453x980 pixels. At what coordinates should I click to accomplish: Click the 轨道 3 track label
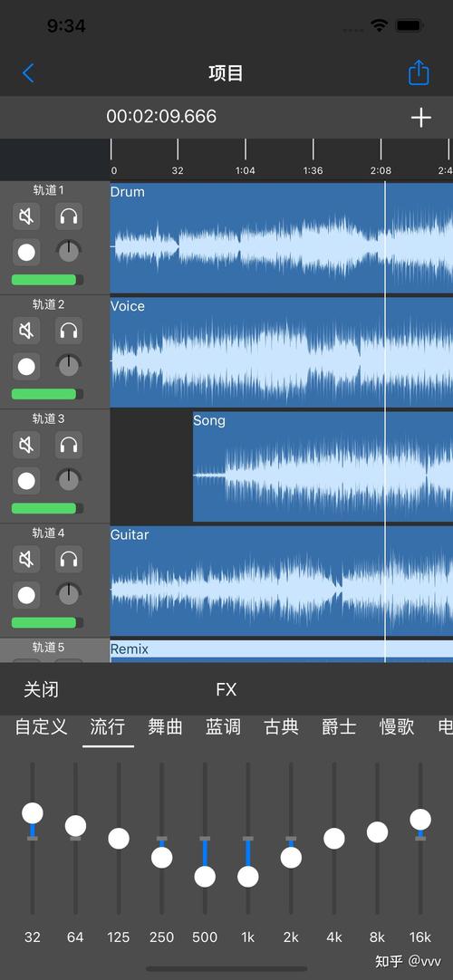click(48, 418)
